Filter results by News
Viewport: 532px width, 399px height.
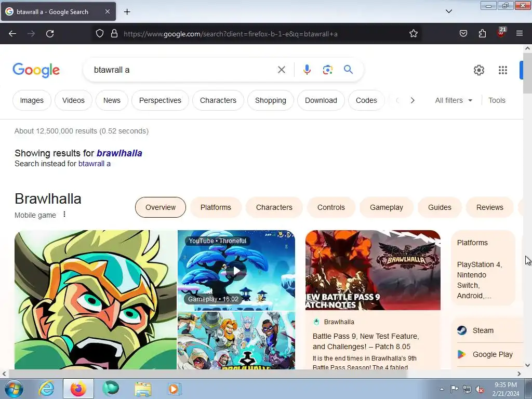112,100
